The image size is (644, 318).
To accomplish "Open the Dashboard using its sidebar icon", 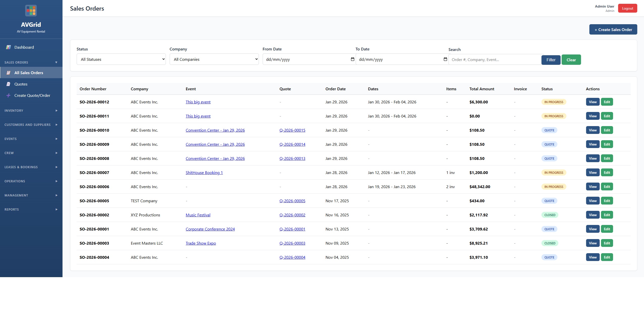I will pyautogui.click(x=8, y=47).
